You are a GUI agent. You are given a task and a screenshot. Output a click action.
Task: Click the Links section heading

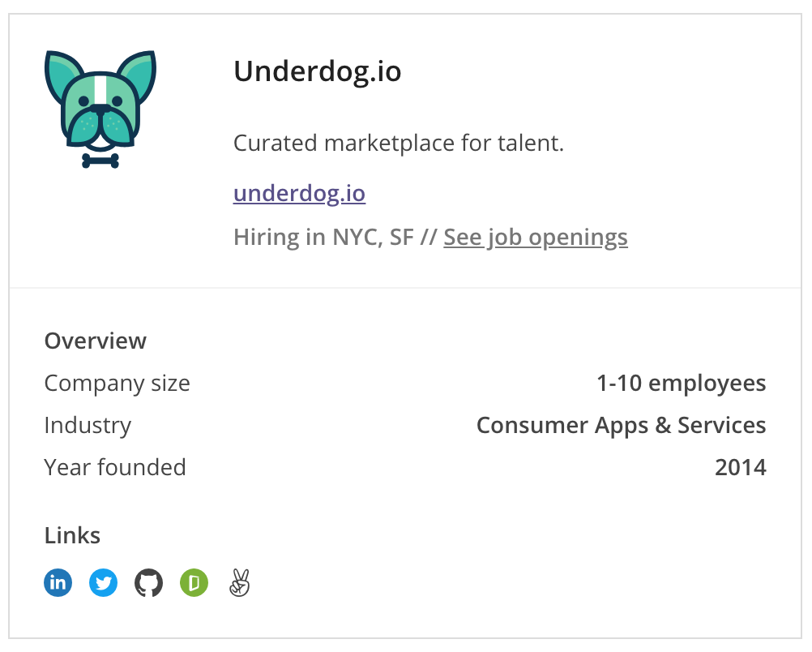coord(72,535)
